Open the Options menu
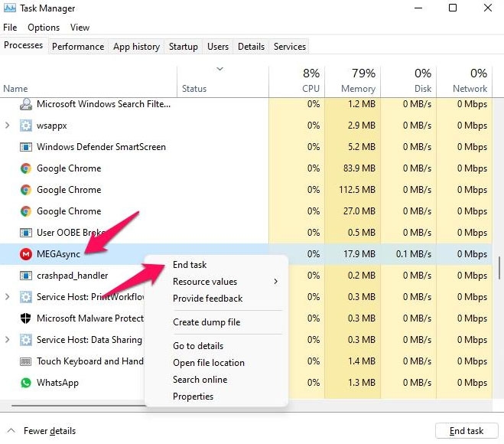 44,28
